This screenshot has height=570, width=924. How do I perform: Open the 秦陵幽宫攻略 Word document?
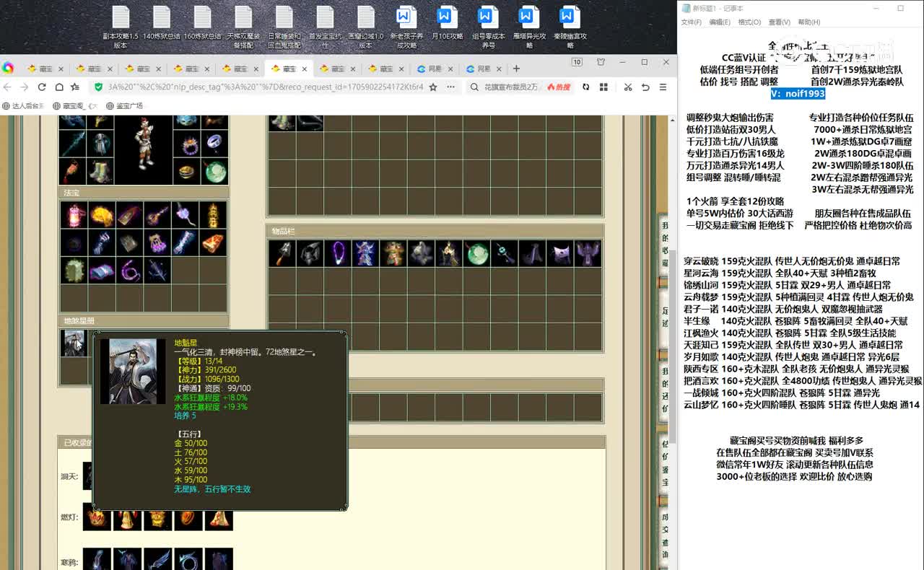(x=570, y=27)
